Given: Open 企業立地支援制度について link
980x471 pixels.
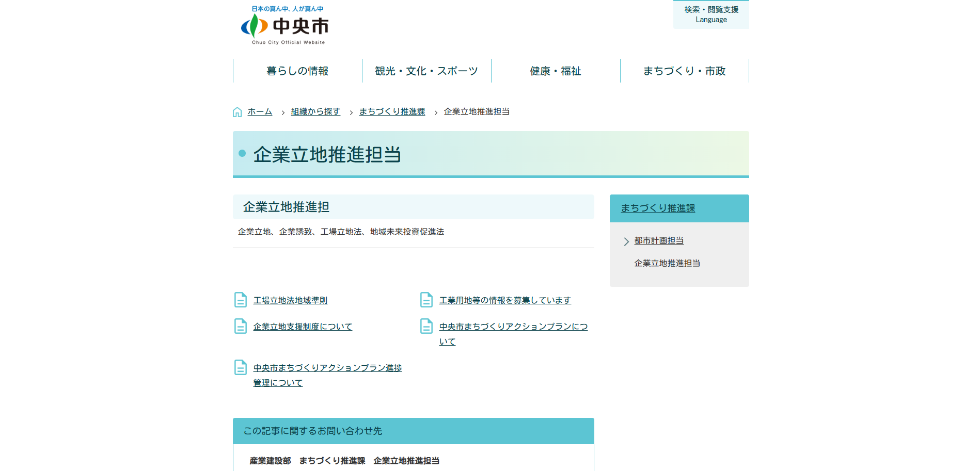Looking at the screenshot, I should click(303, 327).
